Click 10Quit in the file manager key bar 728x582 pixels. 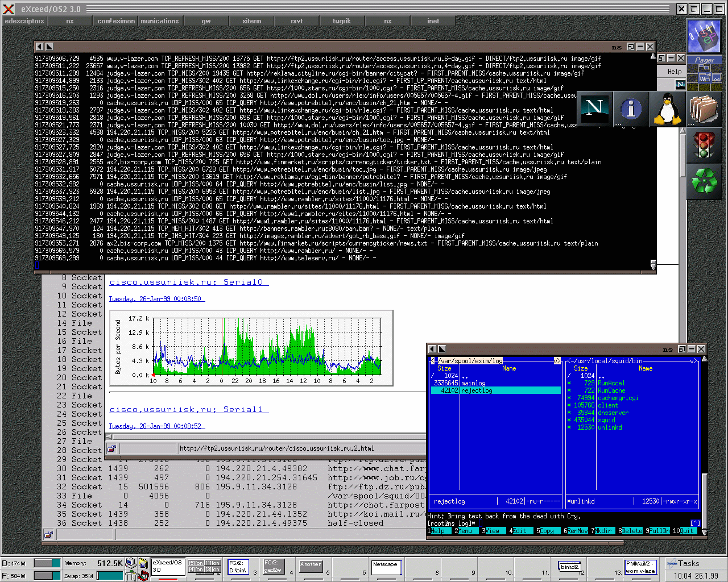[x=685, y=531]
